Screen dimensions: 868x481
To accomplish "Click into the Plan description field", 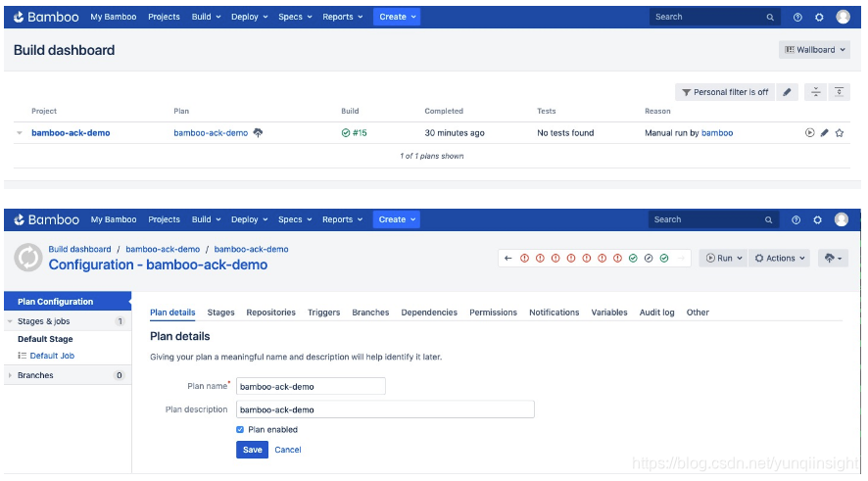I will click(385, 409).
